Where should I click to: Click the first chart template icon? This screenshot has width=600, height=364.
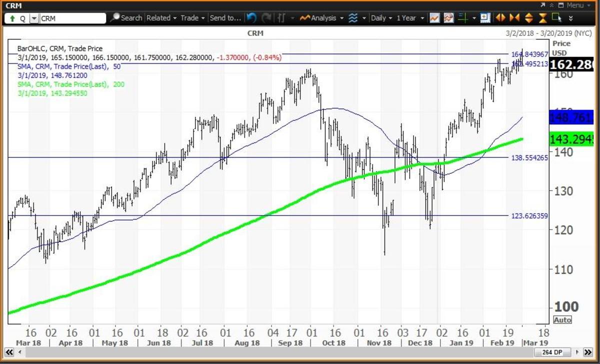tap(434, 18)
